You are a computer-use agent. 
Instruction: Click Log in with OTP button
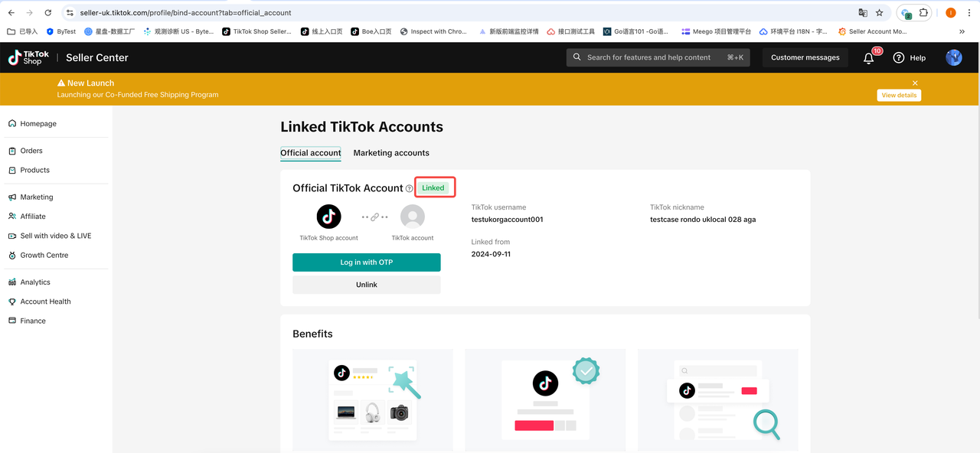[367, 262]
